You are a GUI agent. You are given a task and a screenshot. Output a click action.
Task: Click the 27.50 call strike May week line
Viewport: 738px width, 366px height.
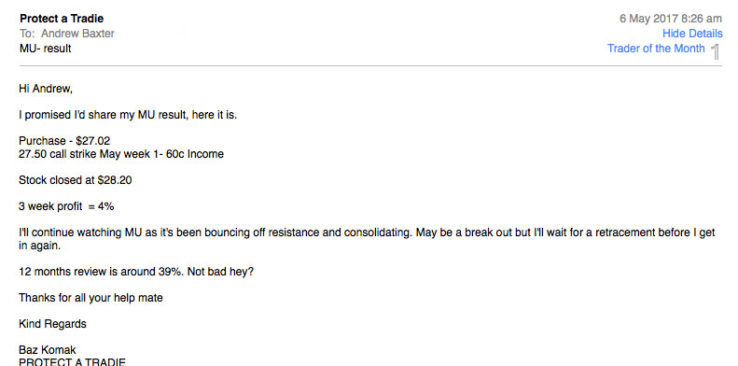pyautogui.click(x=121, y=154)
